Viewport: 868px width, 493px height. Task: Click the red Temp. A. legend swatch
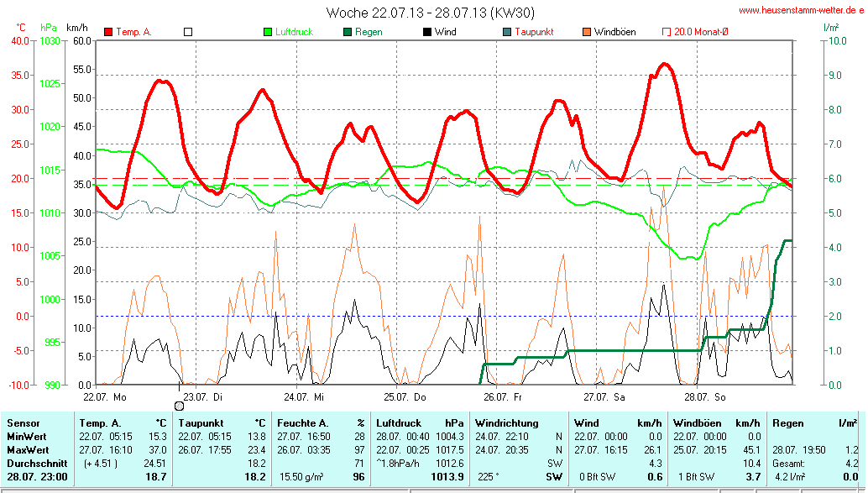click(108, 32)
